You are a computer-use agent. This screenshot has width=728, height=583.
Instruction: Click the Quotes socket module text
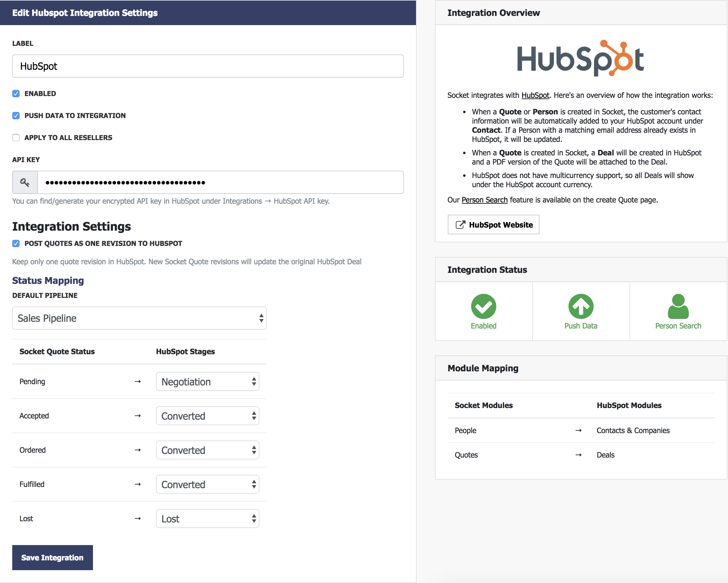coord(466,455)
